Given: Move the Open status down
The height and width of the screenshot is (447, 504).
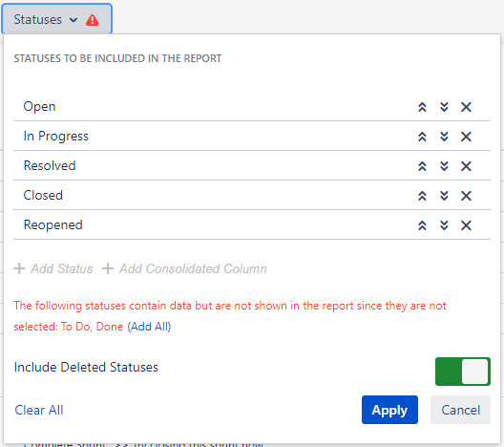Looking at the screenshot, I should [444, 107].
